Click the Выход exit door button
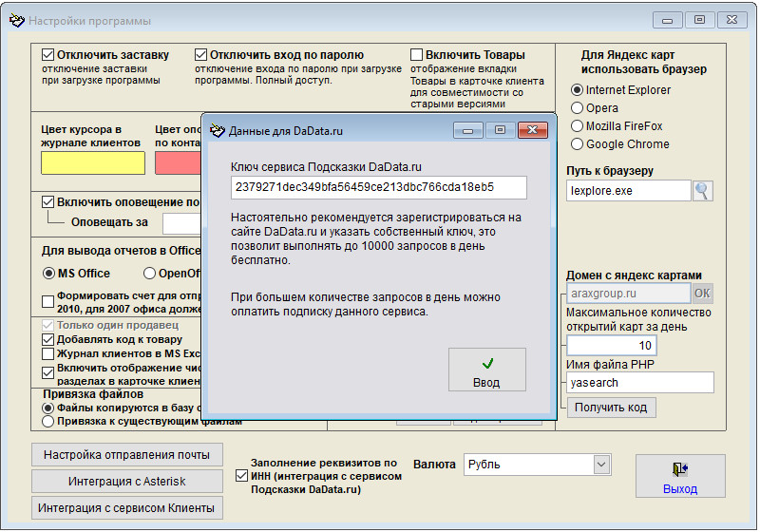 coord(679,477)
